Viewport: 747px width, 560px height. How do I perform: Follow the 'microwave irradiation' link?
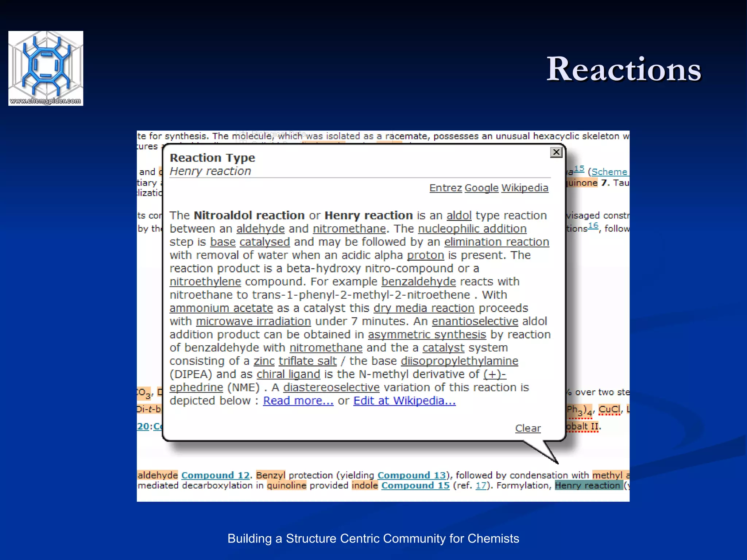click(x=253, y=321)
